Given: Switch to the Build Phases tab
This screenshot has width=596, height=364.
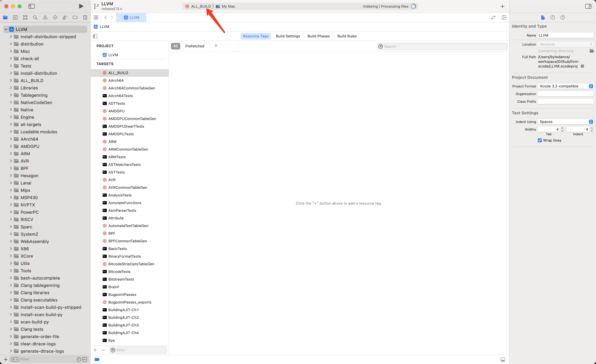Looking at the screenshot, I should pos(319,36).
